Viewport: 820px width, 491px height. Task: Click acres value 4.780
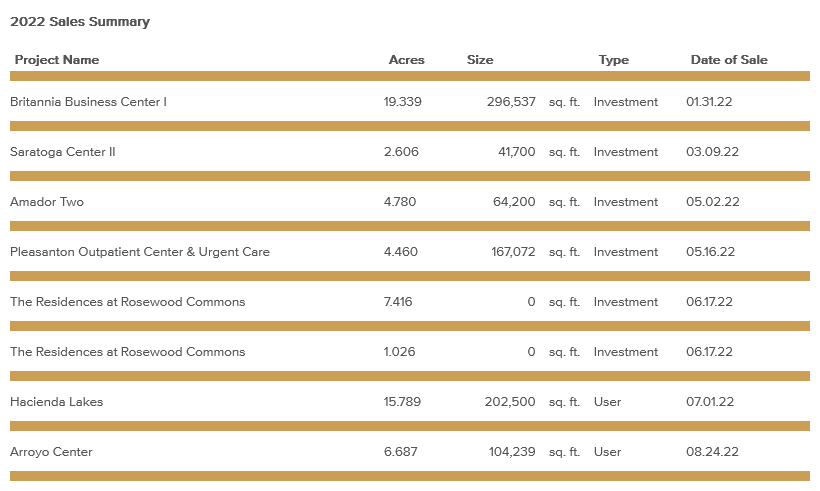(x=400, y=202)
